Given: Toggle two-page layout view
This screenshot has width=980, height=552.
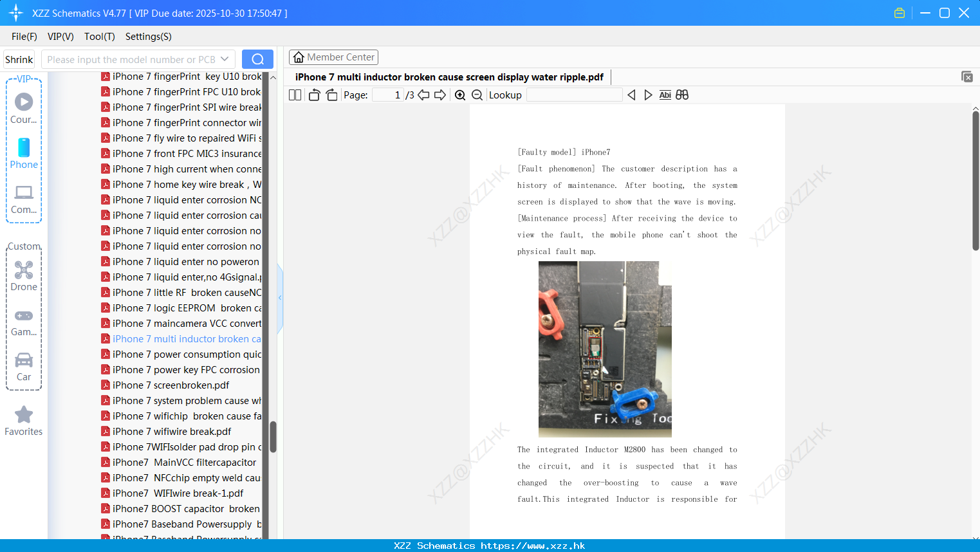Looking at the screenshot, I should click(295, 95).
